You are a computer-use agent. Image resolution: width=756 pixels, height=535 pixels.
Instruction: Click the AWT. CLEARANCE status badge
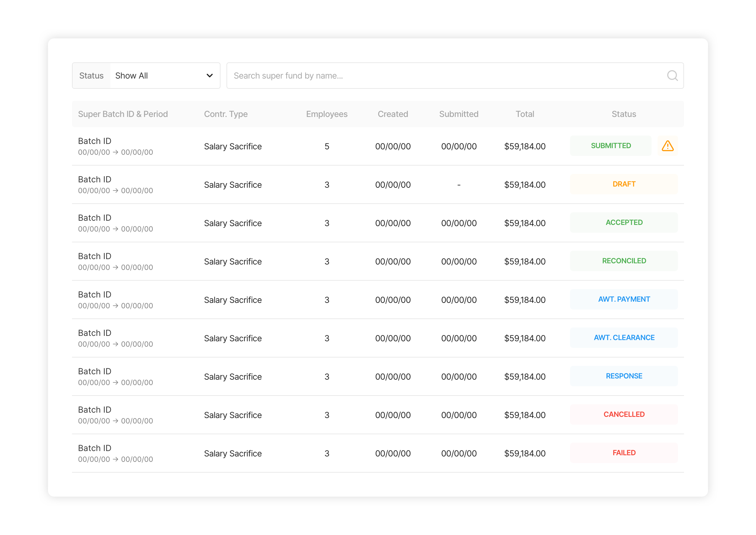click(x=623, y=338)
